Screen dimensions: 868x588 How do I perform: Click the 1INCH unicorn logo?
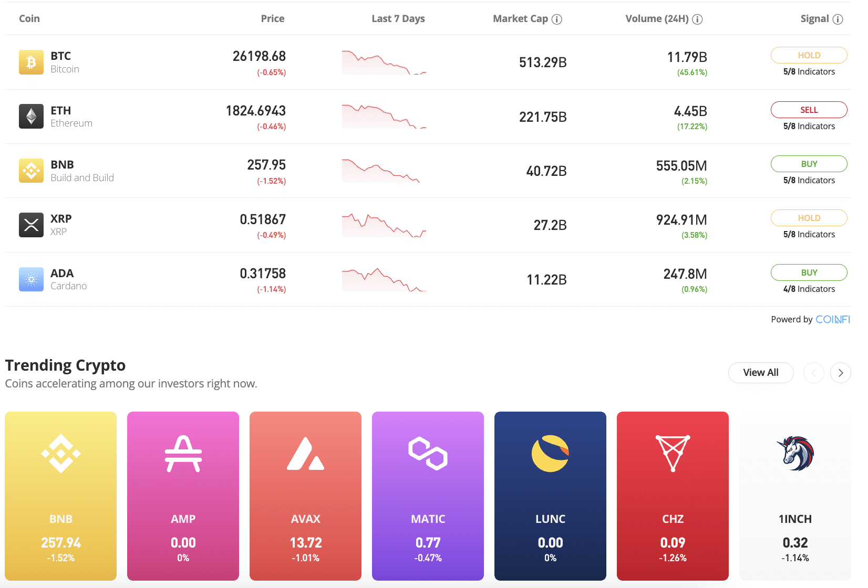pos(795,454)
